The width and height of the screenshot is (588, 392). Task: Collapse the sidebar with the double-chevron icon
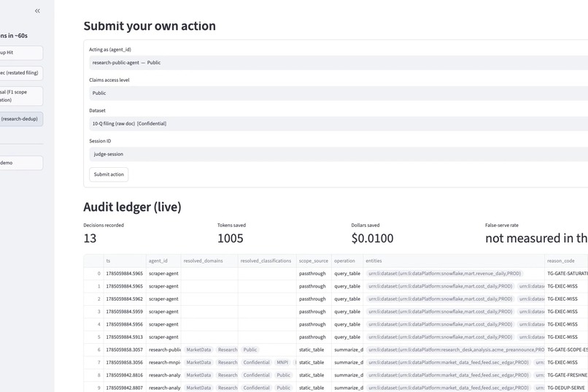(x=37, y=11)
